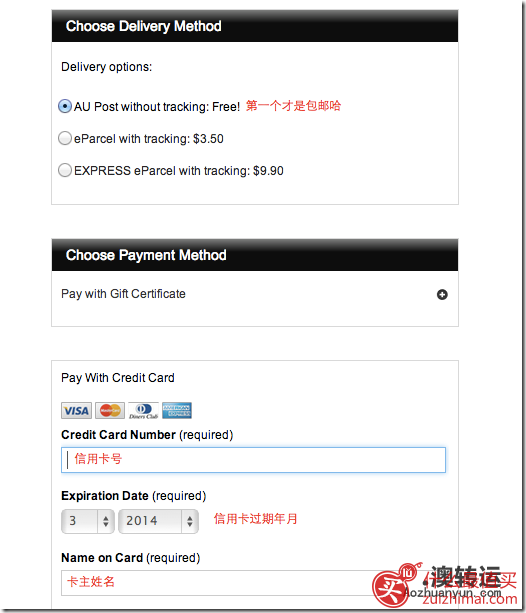Image resolution: width=526 pixels, height=613 pixels.
Task: Click the Delivery options label
Action: (x=106, y=67)
